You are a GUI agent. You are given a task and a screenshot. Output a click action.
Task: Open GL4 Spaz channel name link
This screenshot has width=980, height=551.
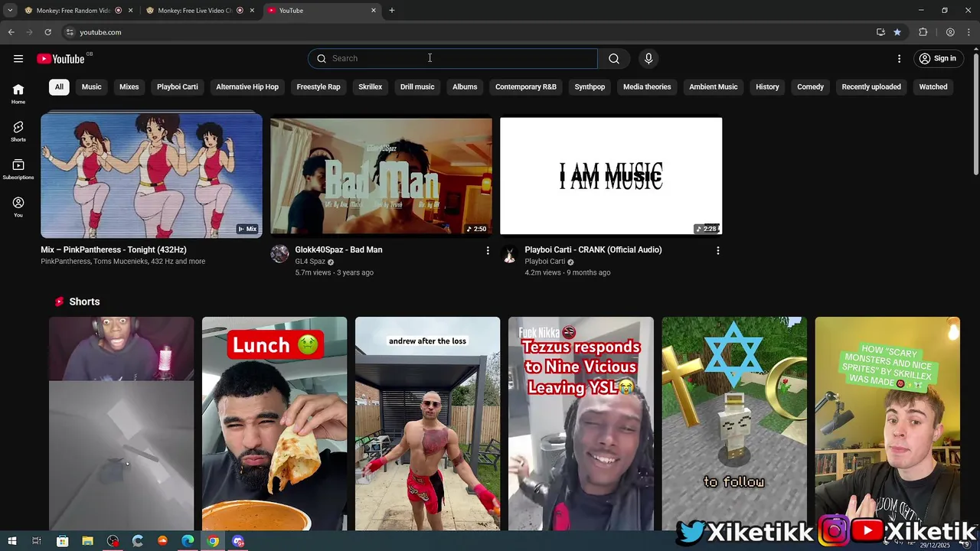[x=310, y=262]
